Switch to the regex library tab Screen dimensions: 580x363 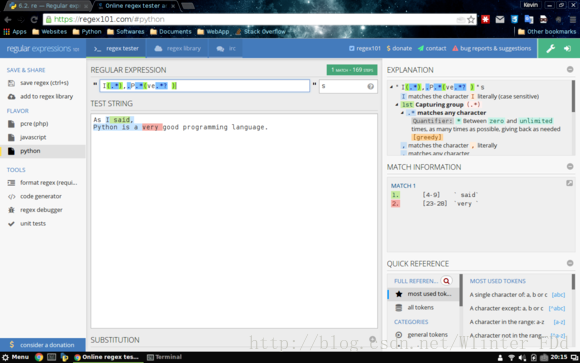click(177, 48)
